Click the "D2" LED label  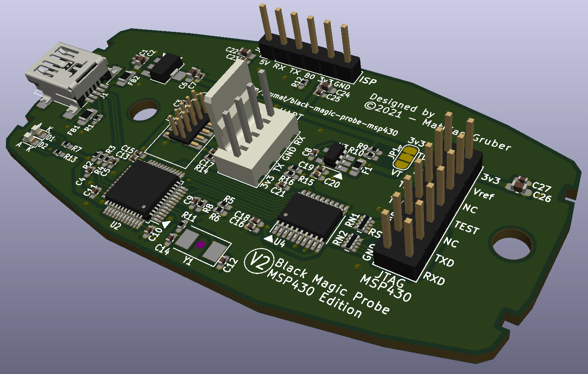click(x=43, y=145)
